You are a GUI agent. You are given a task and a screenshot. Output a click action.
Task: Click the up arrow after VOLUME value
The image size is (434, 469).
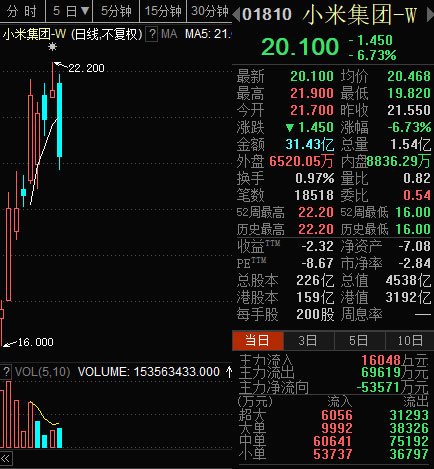(229, 372)
